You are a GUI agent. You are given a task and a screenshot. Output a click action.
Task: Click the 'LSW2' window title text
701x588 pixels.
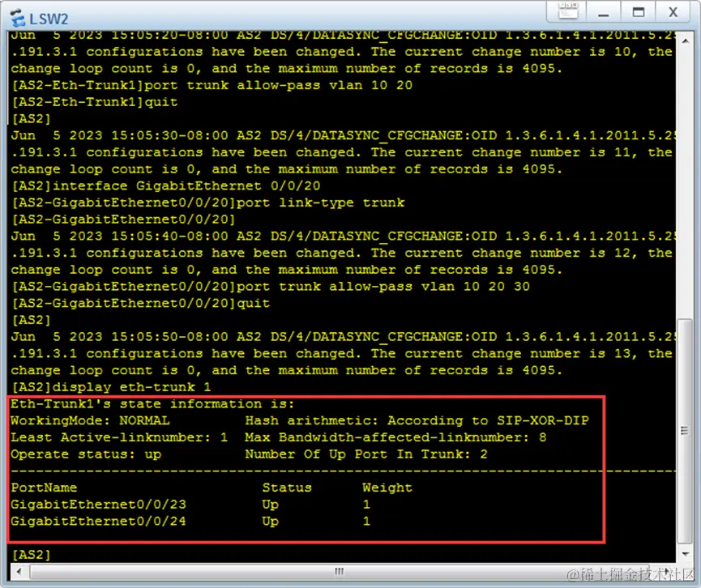49,19
